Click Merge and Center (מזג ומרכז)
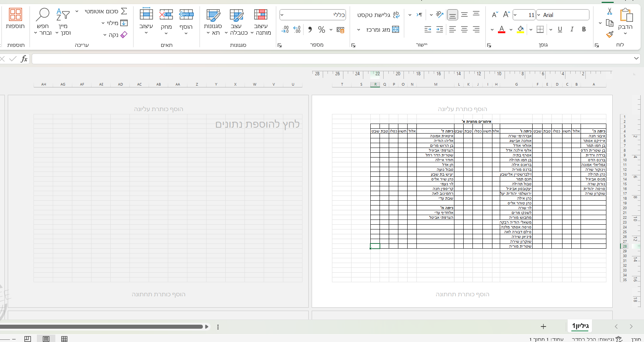This screenshot has height=342, width=644. 382,30
